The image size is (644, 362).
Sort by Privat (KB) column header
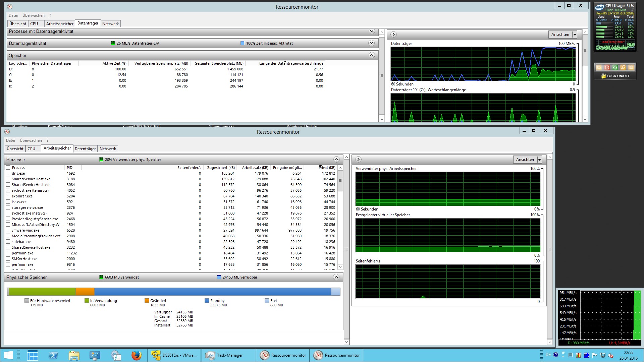point(327,168)
